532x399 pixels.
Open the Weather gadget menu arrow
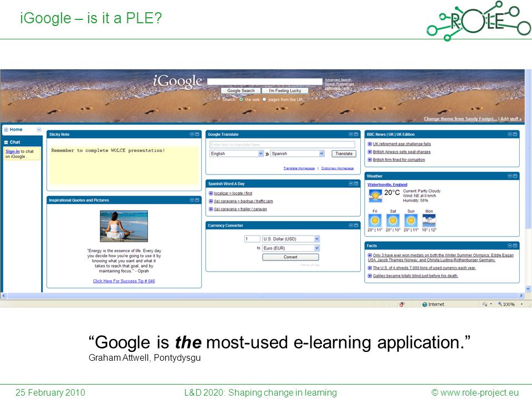click(x=510, y=176)
